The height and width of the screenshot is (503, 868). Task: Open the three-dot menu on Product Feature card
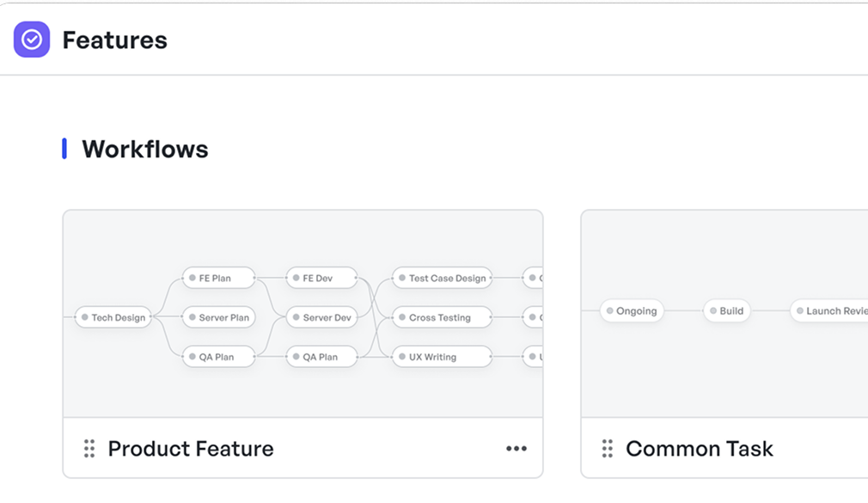(x=517, y=448)
